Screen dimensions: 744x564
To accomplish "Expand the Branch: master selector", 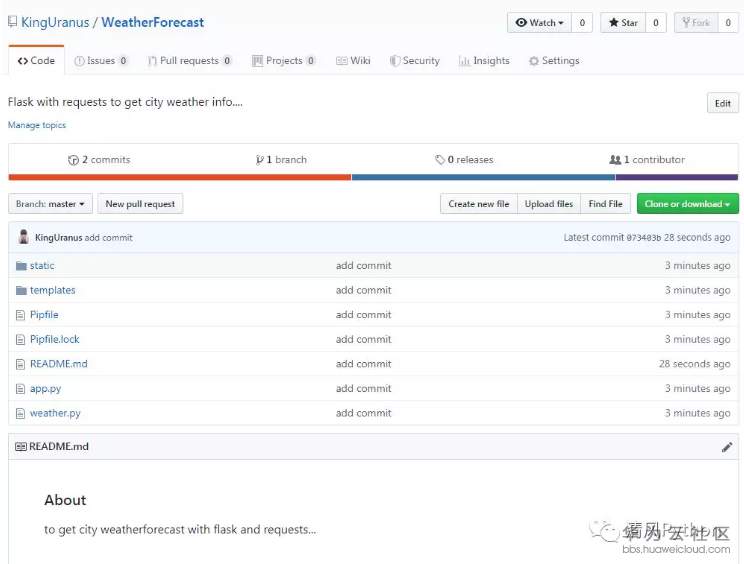I will (x=50, y=204).
